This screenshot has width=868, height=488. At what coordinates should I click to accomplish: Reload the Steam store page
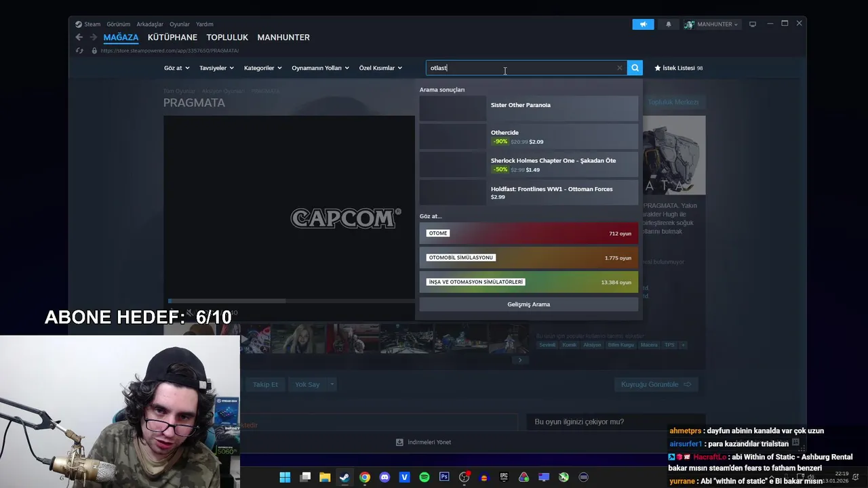pos(79,50)
